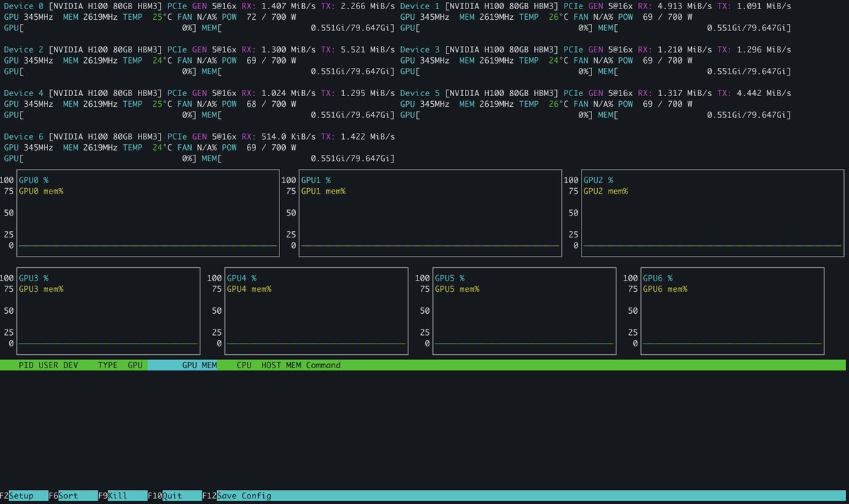Click Device 5 'NVIDIA H100 80GB HBM3' name
The height and width of the screenshot is (504, 849).
pos(502,93)
